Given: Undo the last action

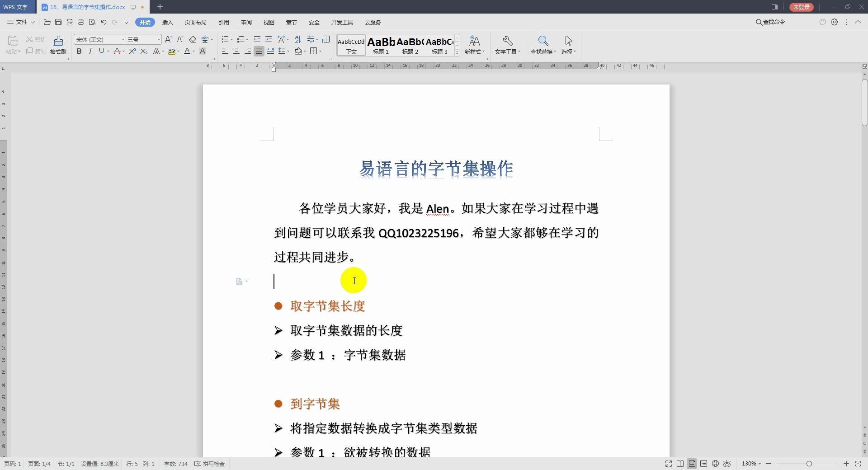Looking at the screenshot, I should click(104, 22).
